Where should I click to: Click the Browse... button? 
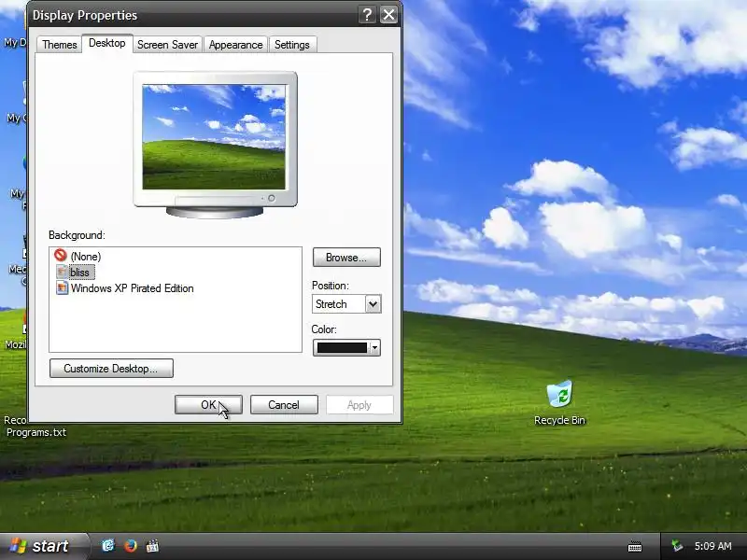click(x=346, y=258)
